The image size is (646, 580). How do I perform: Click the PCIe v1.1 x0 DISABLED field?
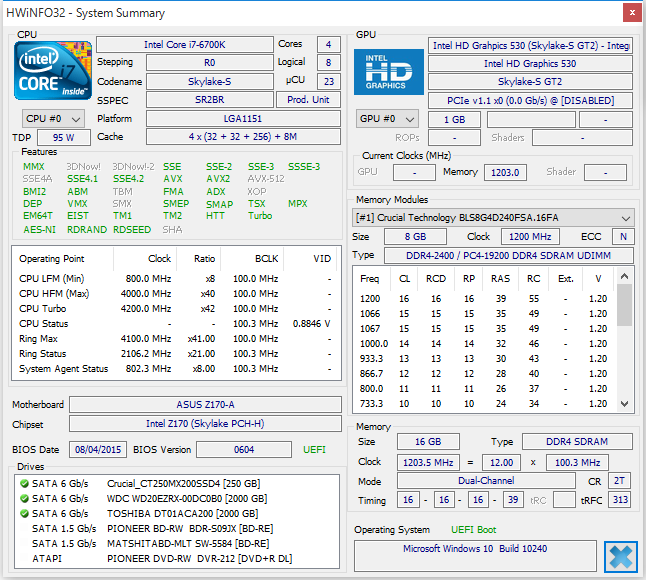tap(530, 101)
